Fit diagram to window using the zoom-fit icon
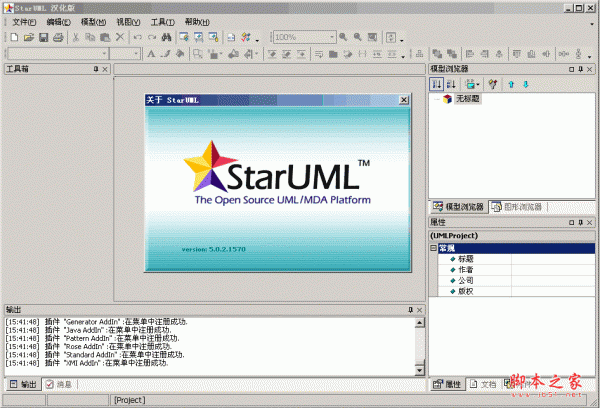Screen dimensions: 600x408 (x=372, y=37)
